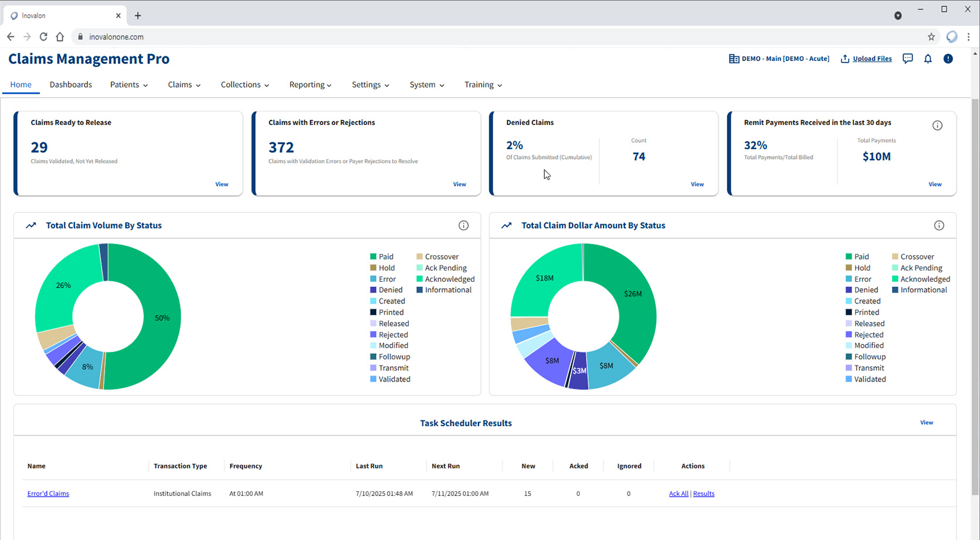Click the Upload Files icon link
980x540 pixels.
coord(845,59)
